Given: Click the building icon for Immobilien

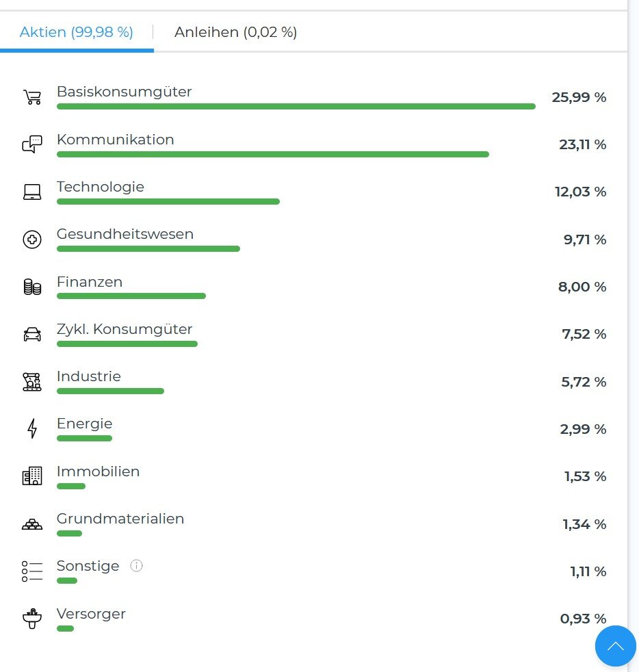Looking at the screenshot, I should tap(32, 476).
